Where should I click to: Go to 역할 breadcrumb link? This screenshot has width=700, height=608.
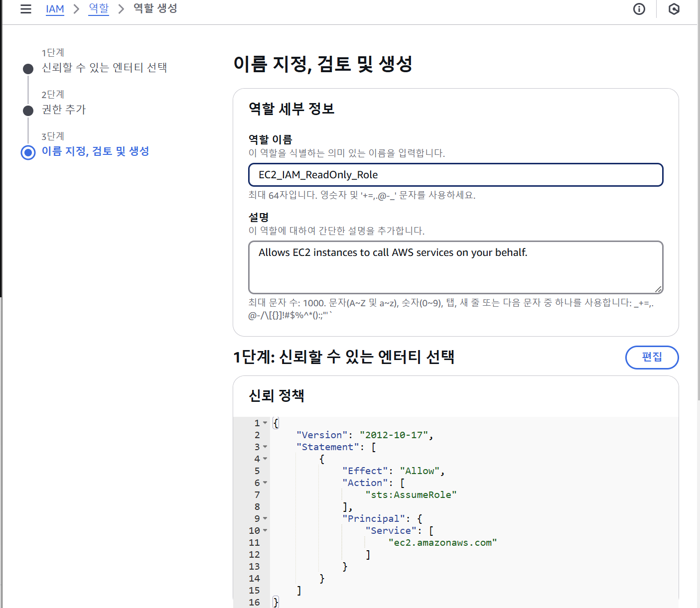[x=99, y=8]
